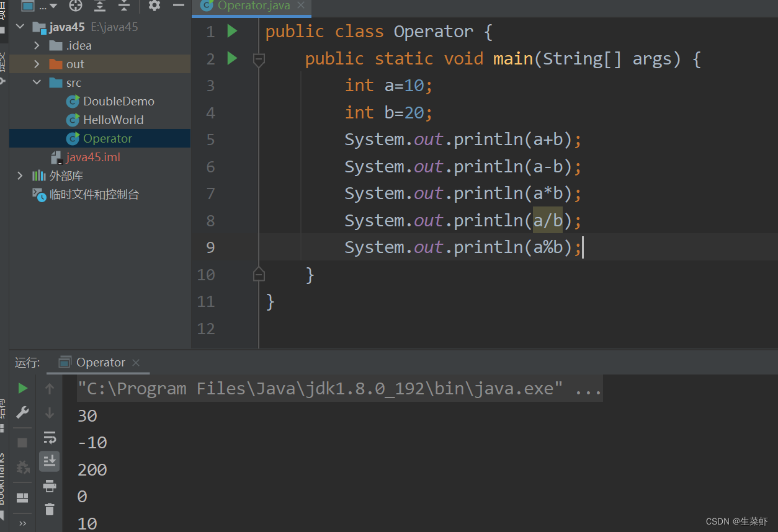This screenshot has height=532, width=778.
Task: Click run gutter arrow on line 1
Action: [232, 31]
